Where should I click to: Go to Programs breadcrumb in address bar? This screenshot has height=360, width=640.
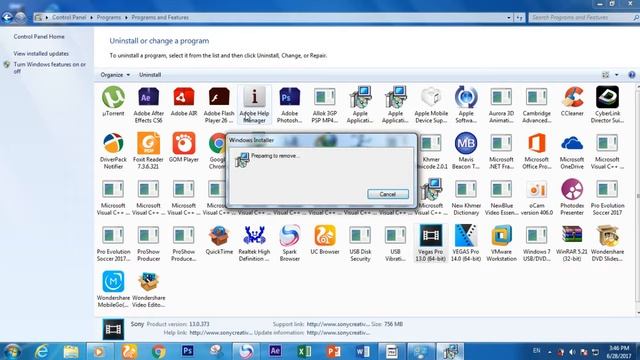click(x=109, y=18)
